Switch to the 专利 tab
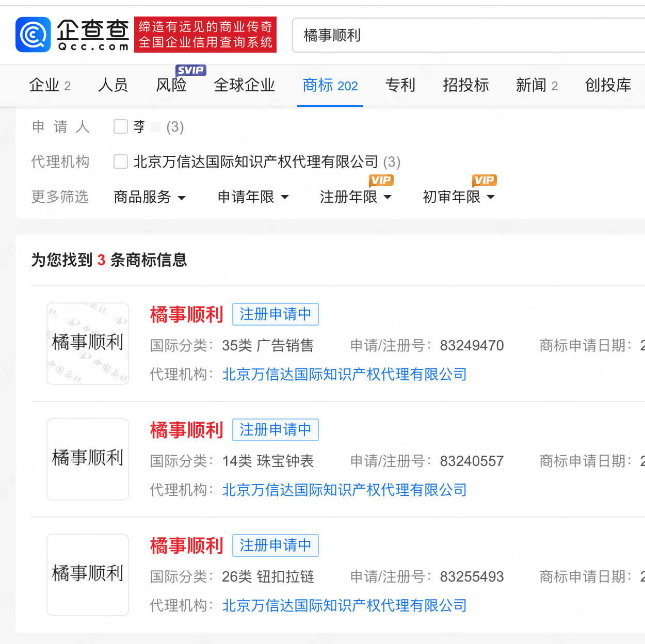This screenshot has height=644, width=645. (x=400, y=85)
